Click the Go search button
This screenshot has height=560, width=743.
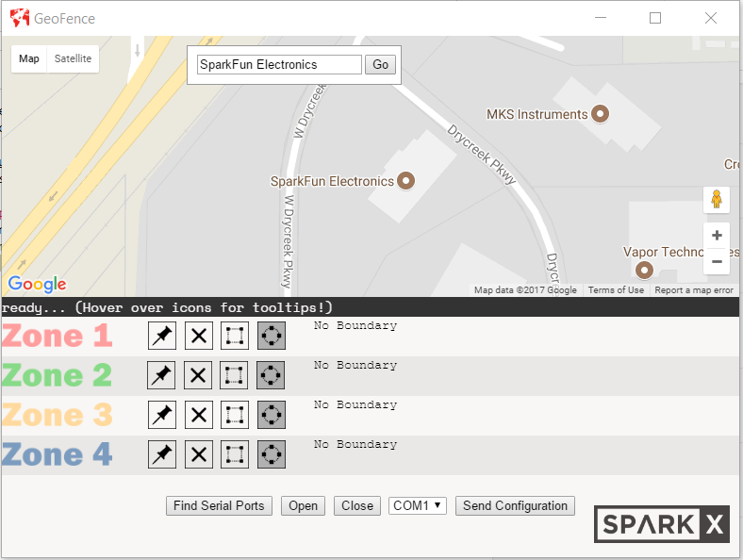coord(380,64)
